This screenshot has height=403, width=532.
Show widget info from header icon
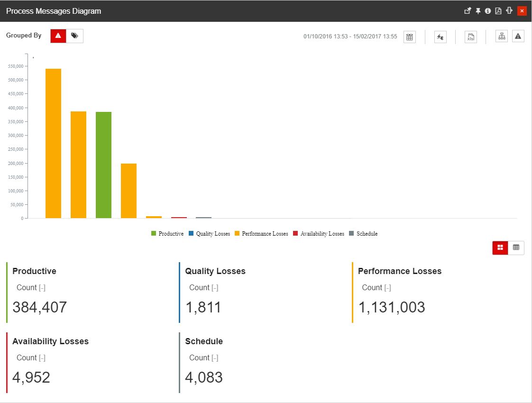point(487,11)
